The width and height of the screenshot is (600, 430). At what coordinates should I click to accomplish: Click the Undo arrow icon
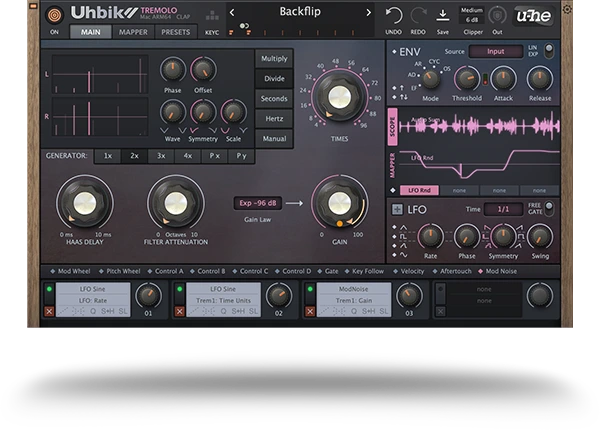395,14
